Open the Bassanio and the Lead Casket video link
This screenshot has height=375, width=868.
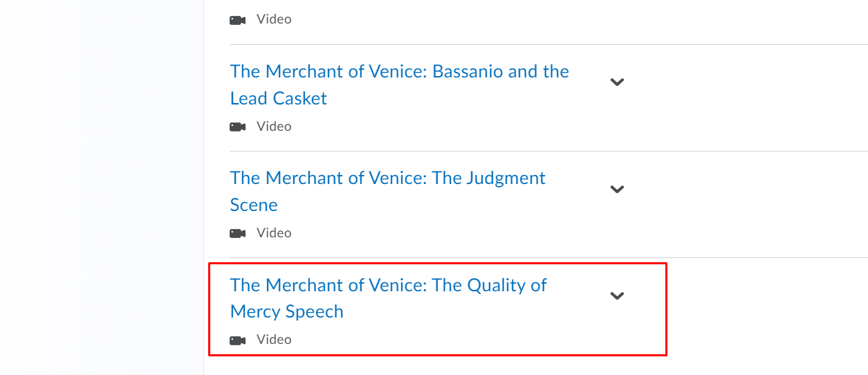tap(400, 84)
